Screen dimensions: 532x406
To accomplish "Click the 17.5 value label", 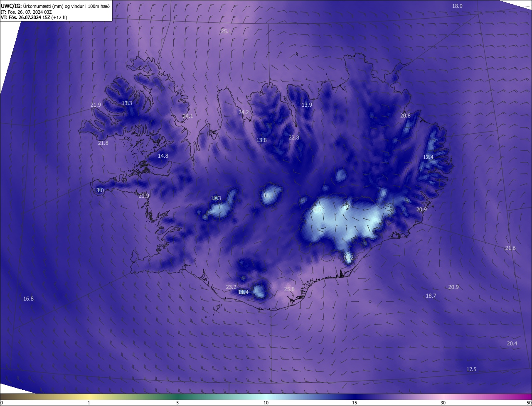I will tap(471, 369).
